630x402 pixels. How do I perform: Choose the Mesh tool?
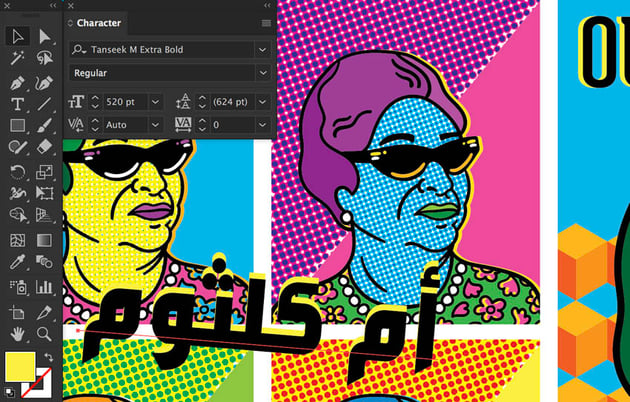tap(17, 240)
